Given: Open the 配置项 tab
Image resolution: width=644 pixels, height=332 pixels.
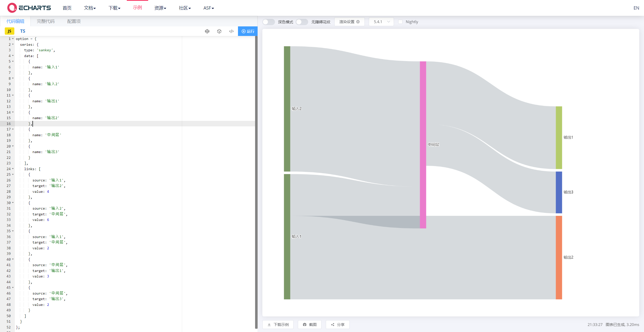Looking at the screenshot, I should tap(74, 21).
